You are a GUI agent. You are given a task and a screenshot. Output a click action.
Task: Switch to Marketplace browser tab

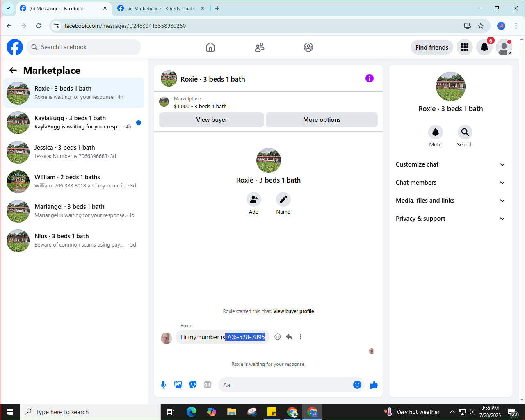[x=160, y=8]
